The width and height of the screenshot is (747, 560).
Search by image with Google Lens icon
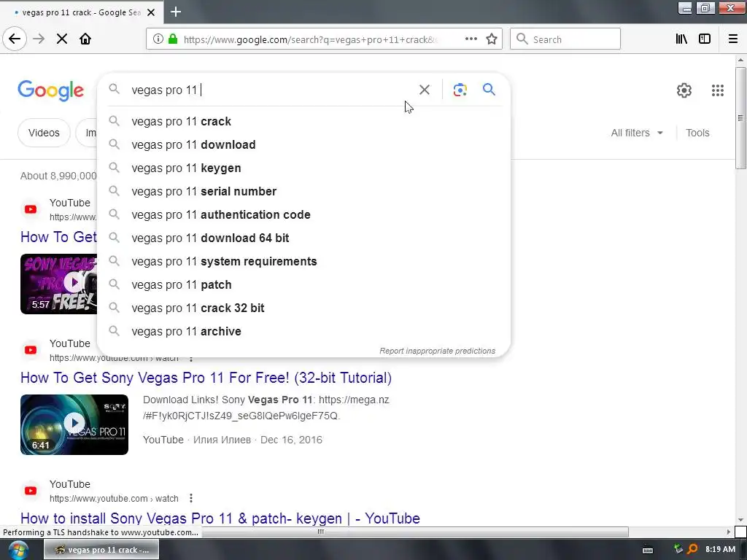click(x=460, y=90)
